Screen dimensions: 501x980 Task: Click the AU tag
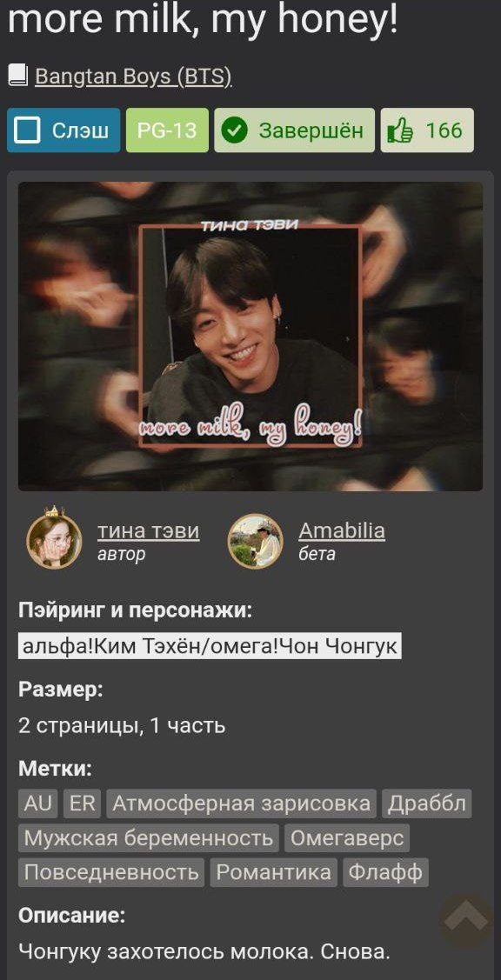point(37,803)
